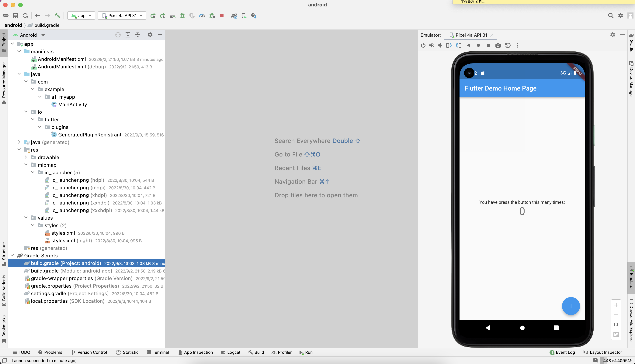This screenshot has width=635, height=364.
Task: Click the floating action plus button in emulator
Action: click(x=571, y=306)
